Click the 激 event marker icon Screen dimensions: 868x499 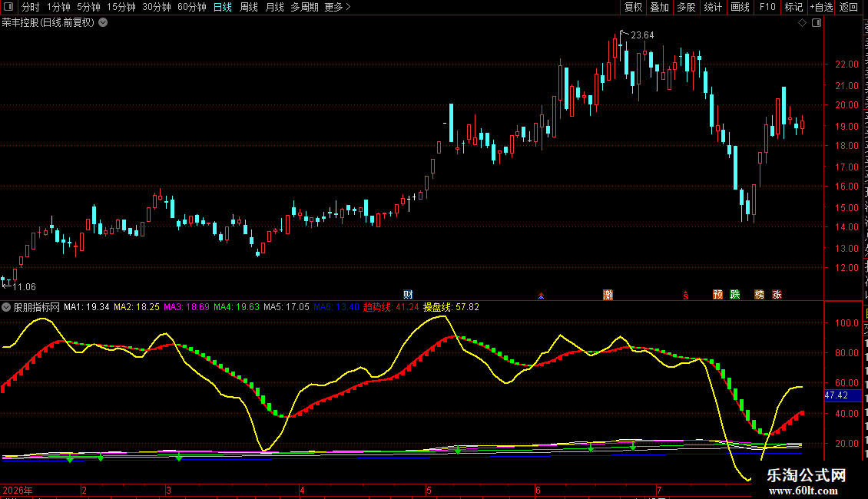[x=608, y=294]
